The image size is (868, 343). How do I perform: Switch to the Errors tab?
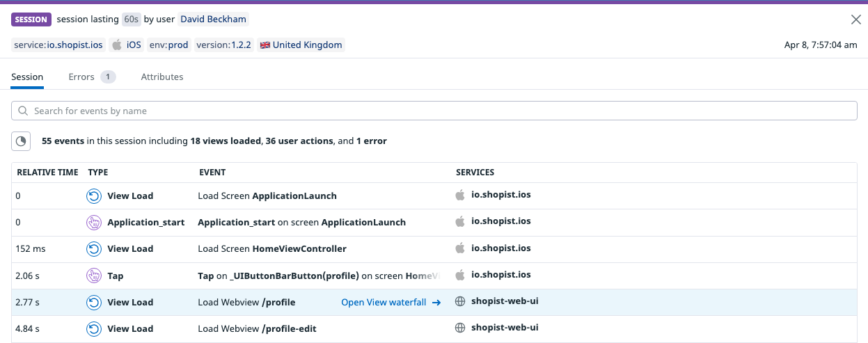click(91, 77)
